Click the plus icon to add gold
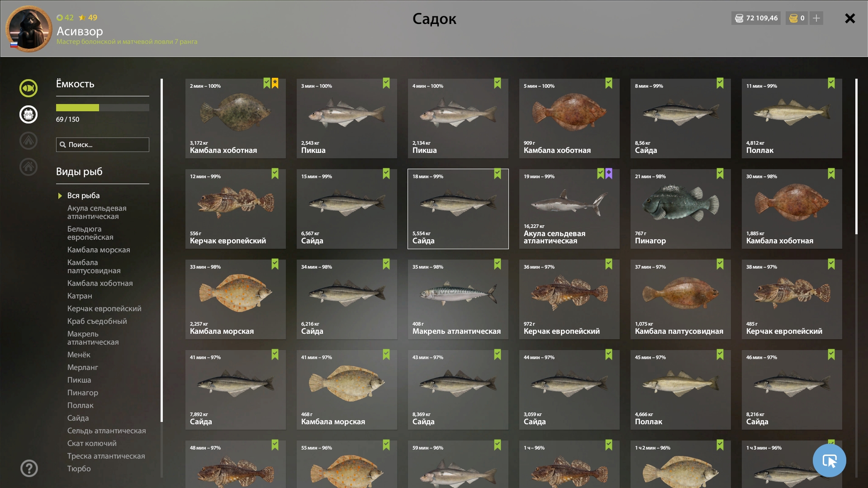 click(816, 18)
